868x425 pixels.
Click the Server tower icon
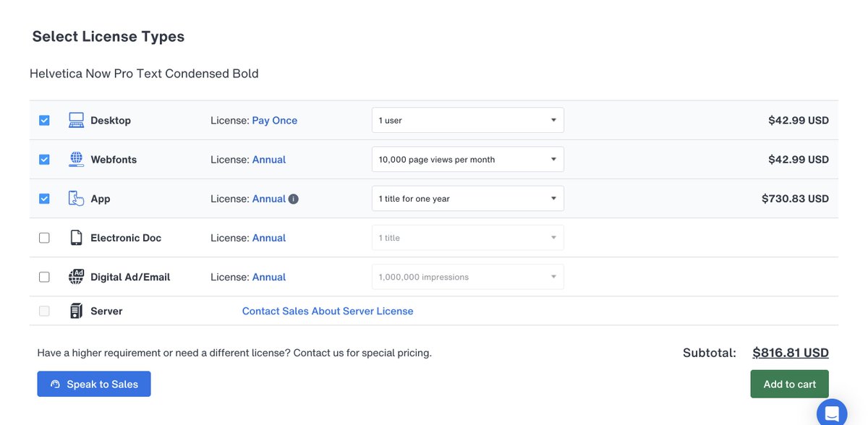[x=76, y=311]
